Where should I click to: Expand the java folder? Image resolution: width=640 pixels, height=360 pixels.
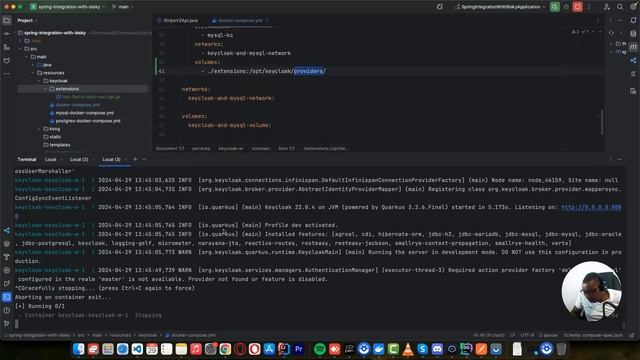33,65
